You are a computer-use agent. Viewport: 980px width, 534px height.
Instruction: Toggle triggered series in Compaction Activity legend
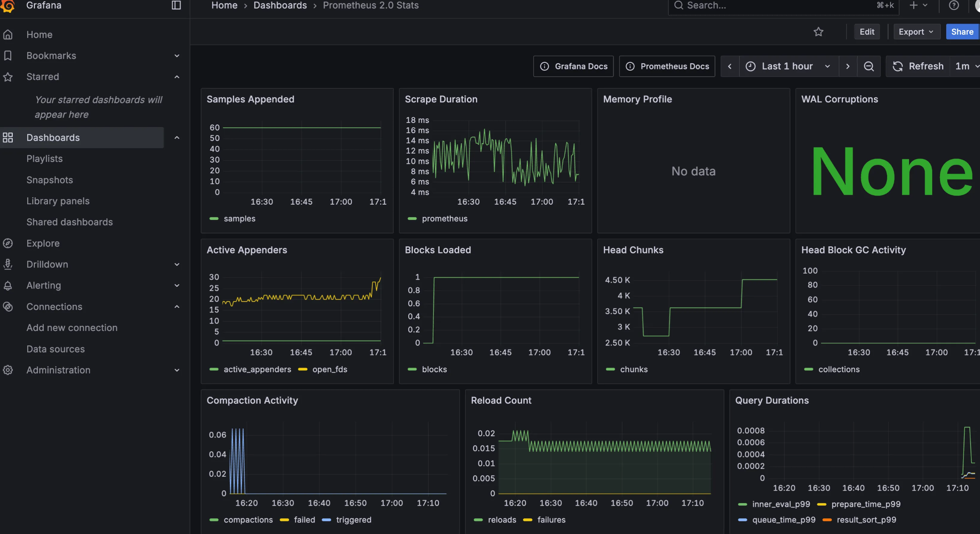353,520
